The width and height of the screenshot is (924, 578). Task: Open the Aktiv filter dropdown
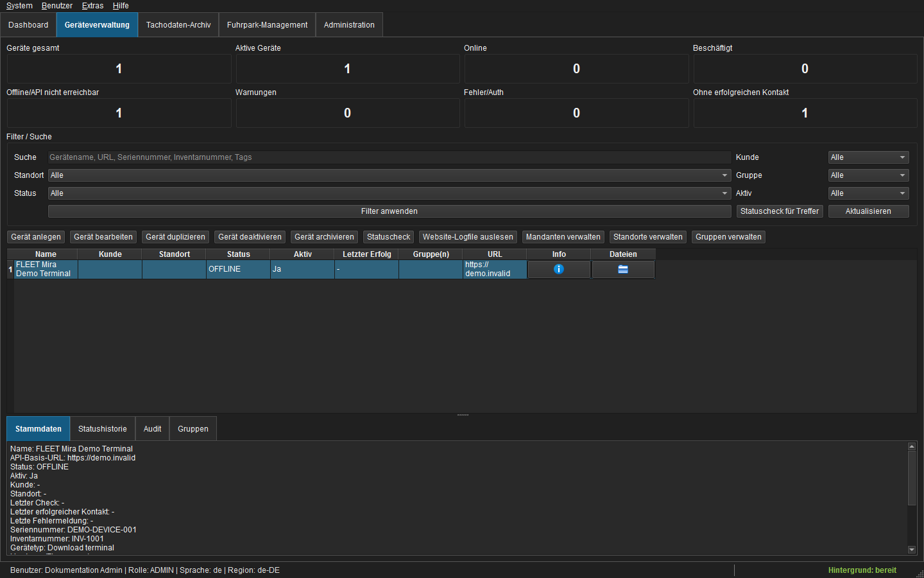pyautogui.click(x=868, y=193)
